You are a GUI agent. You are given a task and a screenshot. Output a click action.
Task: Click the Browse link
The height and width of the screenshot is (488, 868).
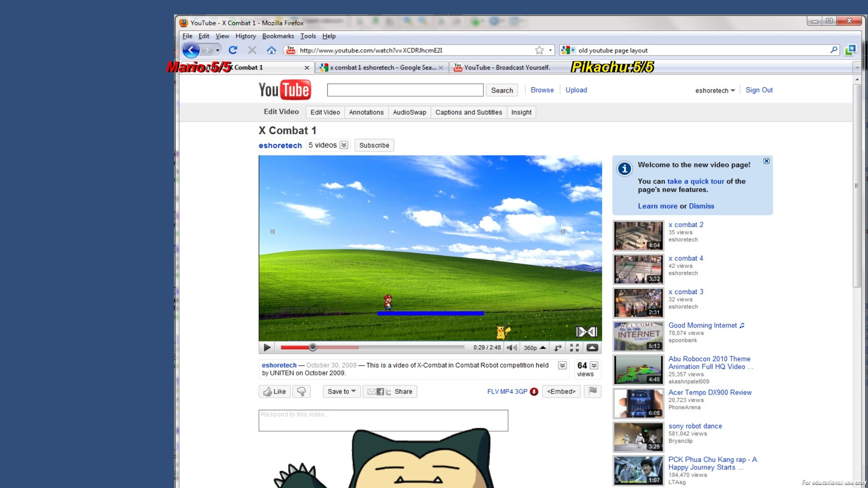click(x=542, y=90)
